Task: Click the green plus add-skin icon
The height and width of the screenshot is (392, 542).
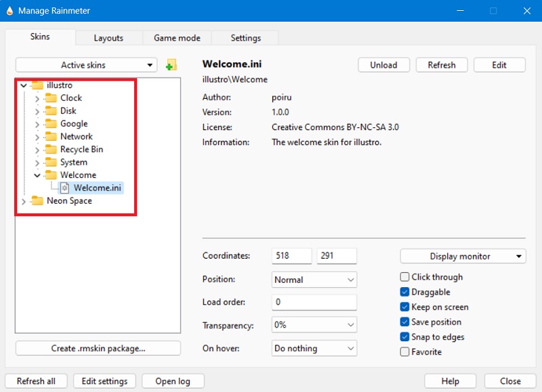Action: 171,65
